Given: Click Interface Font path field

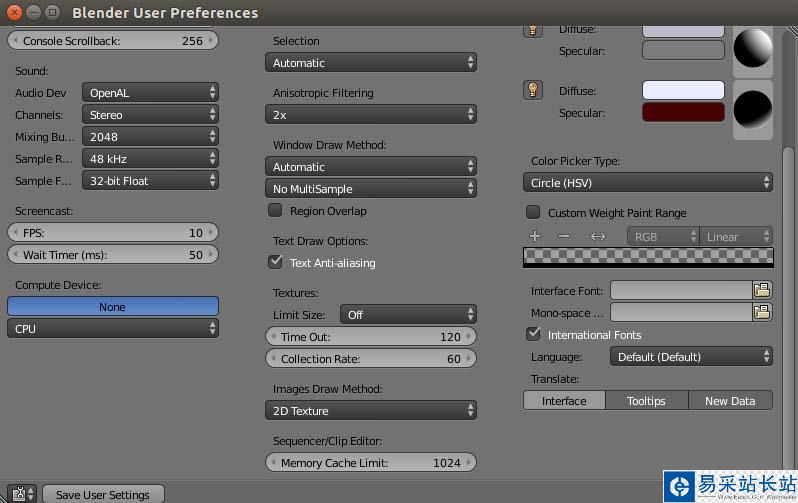Looking at the screenshot, I should pyautogui.click(x=681, y=290).
